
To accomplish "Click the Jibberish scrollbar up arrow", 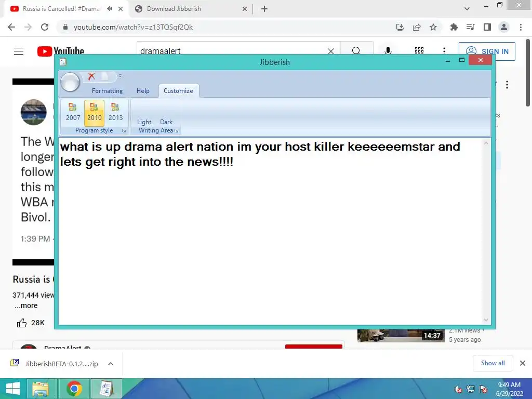I will (x=486, y=143).
